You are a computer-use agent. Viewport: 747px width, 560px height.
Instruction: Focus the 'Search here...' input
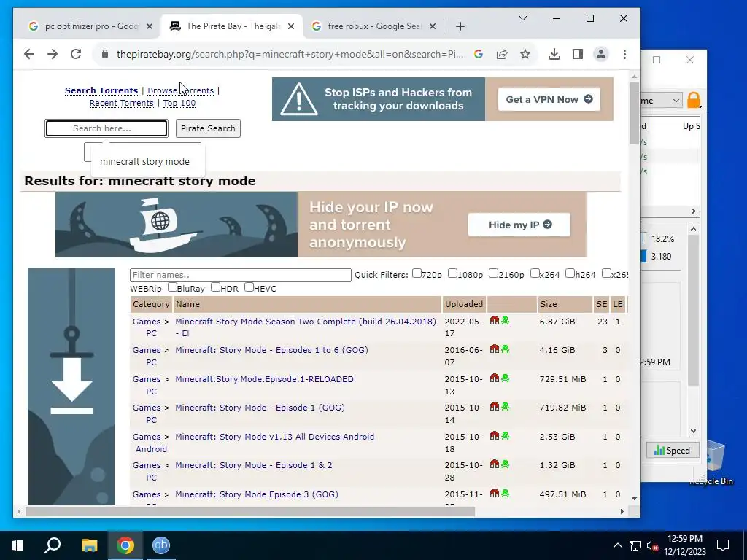pyautogui.click(x=107, y=128)
